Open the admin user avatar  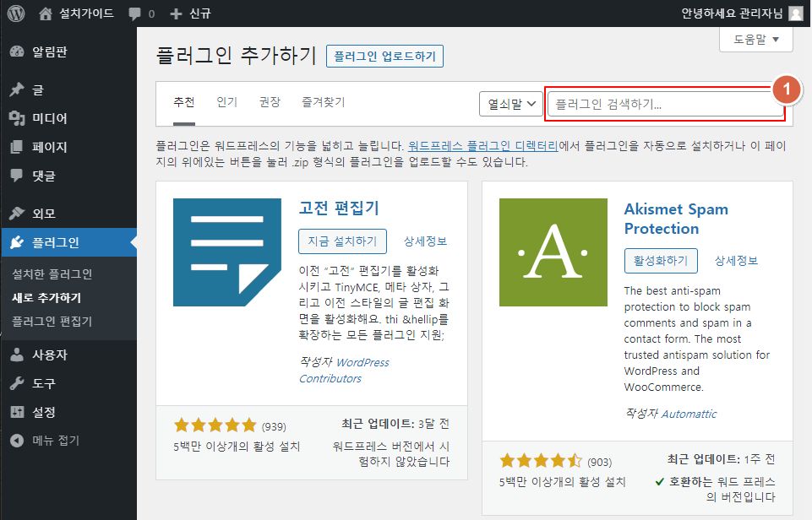[x=796, y=14]
